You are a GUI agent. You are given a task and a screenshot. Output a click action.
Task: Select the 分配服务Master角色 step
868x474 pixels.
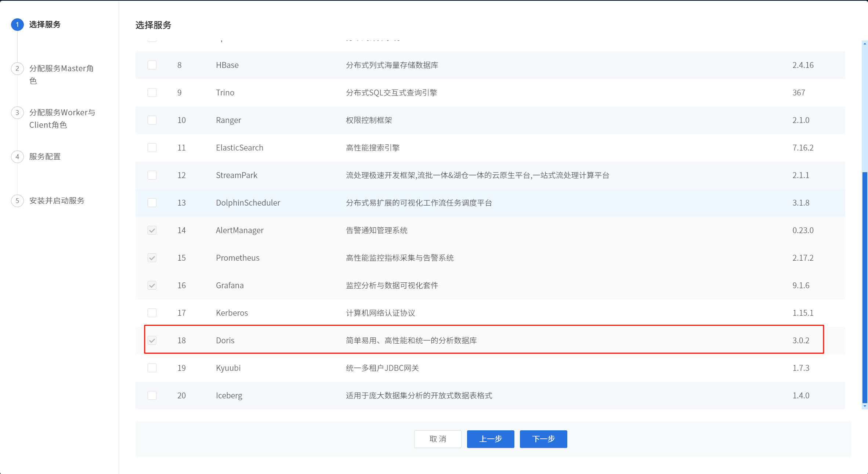coord(62,74)
